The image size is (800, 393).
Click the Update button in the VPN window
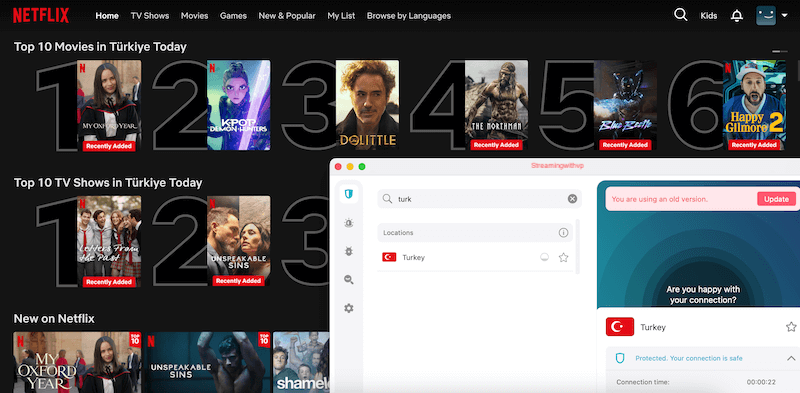[x=776, y=199]
